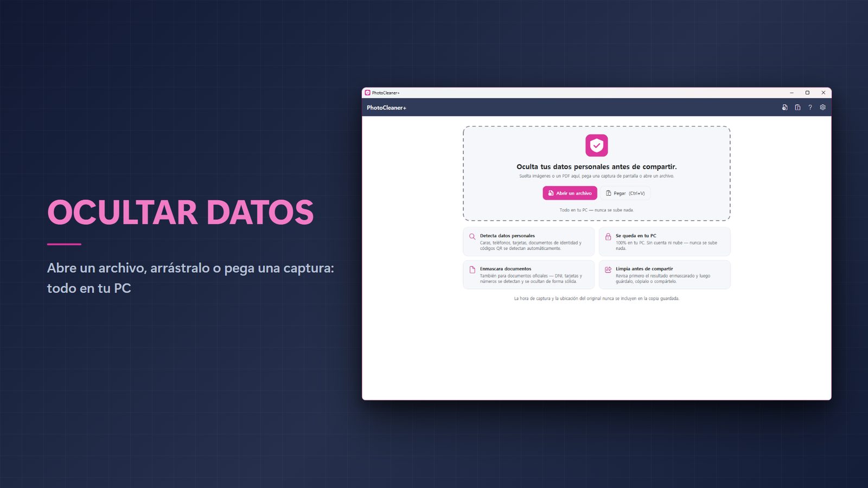The height and width of the screenshot is (488, 868).
Task: Open help via the question mark icon
Action: pyautogui.click(x=810, y=107)
